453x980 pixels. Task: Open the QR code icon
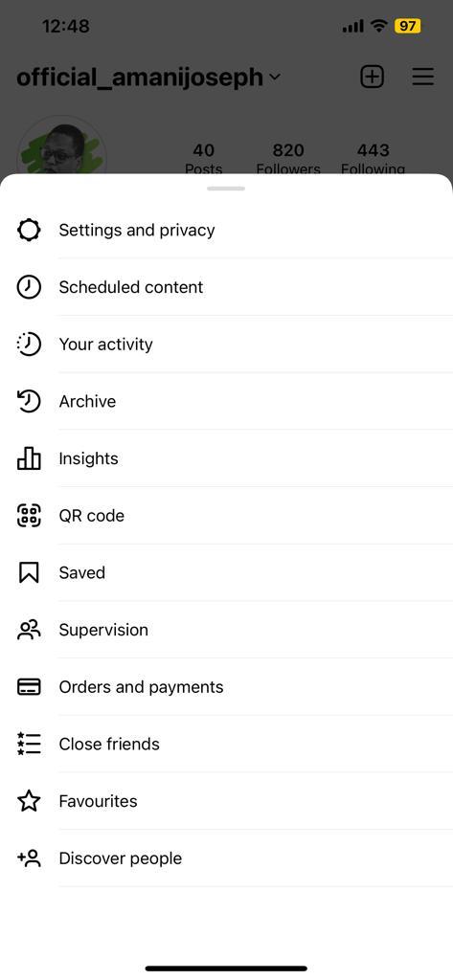click(29, 516)
